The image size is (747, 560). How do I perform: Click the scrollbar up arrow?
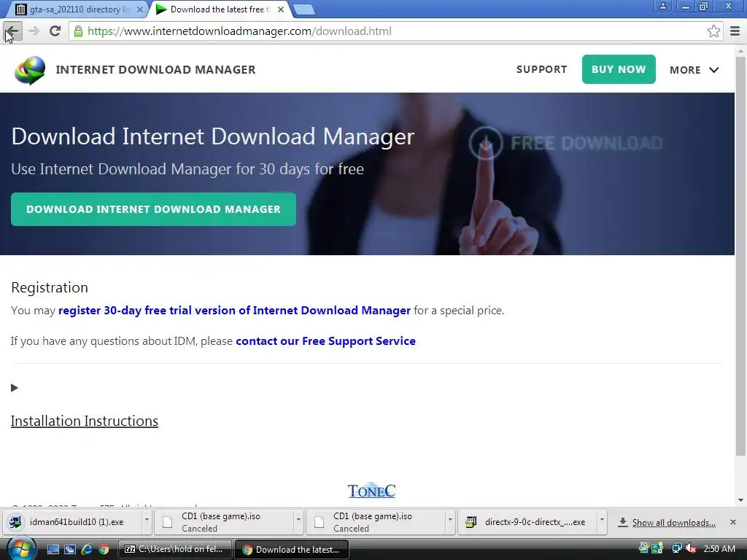point(741,50)
